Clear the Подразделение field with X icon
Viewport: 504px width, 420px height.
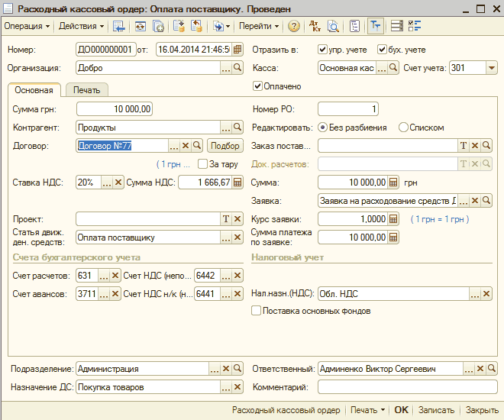[x=225, y=369]
